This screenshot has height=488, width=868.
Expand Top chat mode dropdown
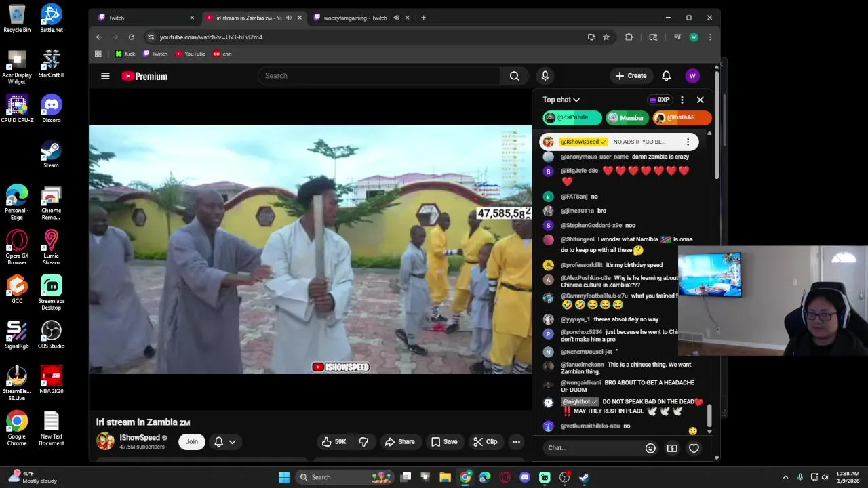click(561, 100)
